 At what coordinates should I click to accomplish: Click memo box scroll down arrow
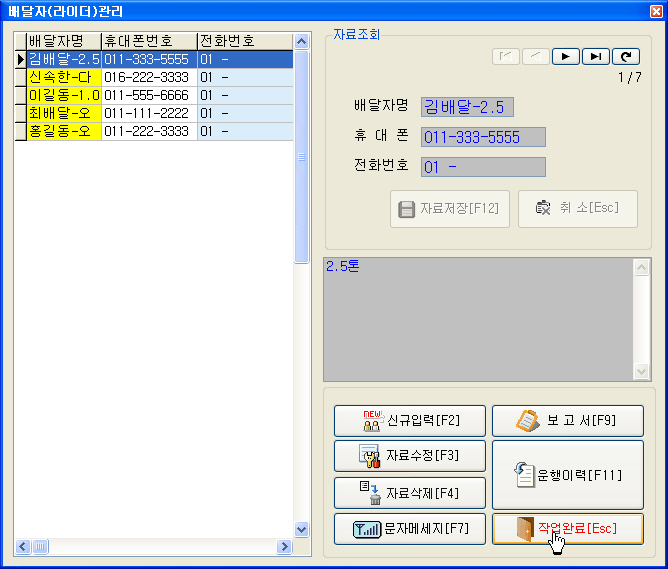pyautogui.click(x=642, y=371)
